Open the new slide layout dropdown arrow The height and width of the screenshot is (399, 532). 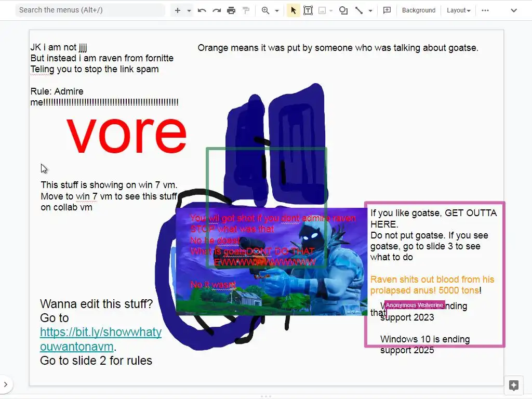click(x=189, y=10)
